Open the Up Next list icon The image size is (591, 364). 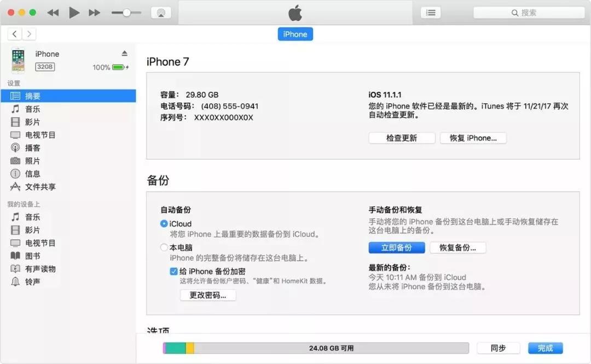click(x=431, y=12)
